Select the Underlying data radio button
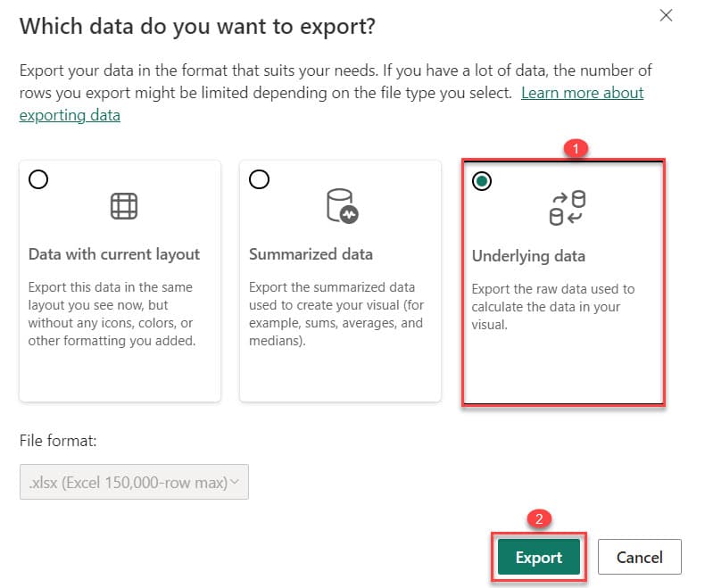Viewport: 713px width, 588px height. click(482, 181)
